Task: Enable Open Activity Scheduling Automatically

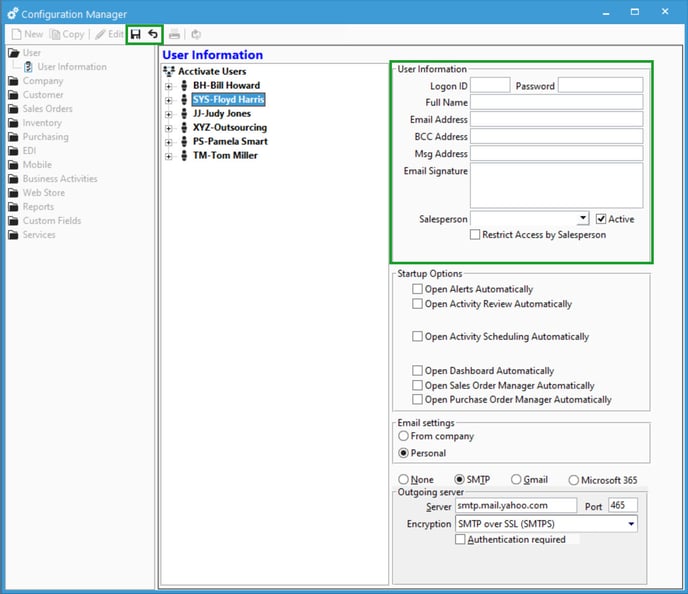Action: pyautogui.click(x=417, y=336)
